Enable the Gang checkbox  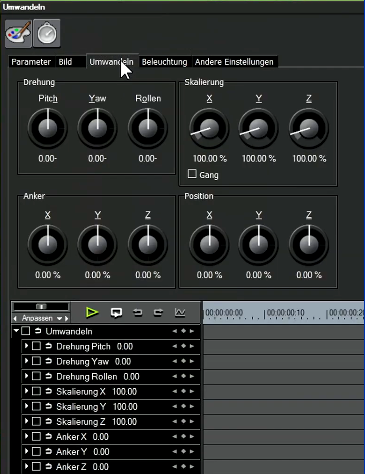(192, 174)
